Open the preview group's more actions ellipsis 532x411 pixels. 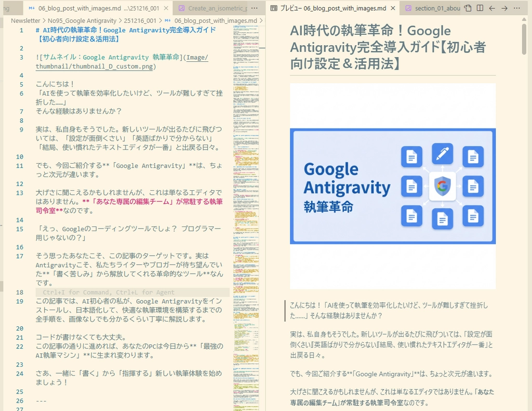click(x=517, y=8)
